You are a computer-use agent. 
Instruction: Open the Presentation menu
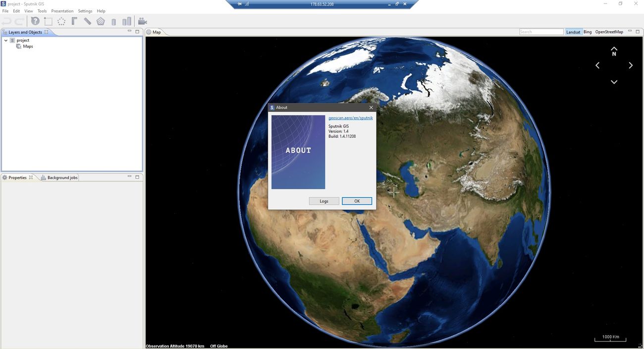[x=62, y=10]
